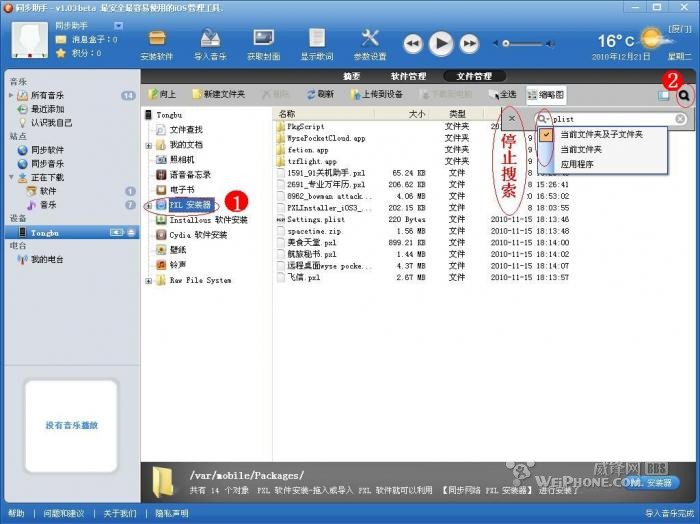Viewport: 700px width, 524px height.
Task: Click the eject icon beside Tongbu device
Action: click(130, 232)
